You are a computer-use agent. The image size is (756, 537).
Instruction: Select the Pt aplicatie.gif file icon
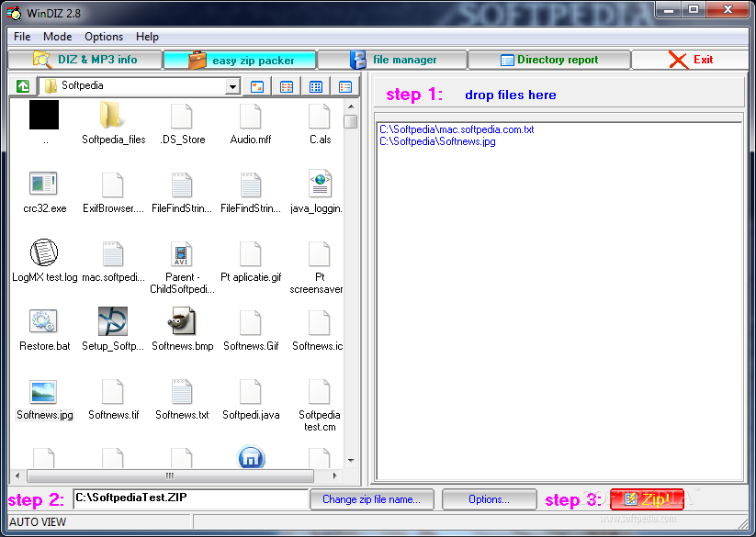click(250, 253)
